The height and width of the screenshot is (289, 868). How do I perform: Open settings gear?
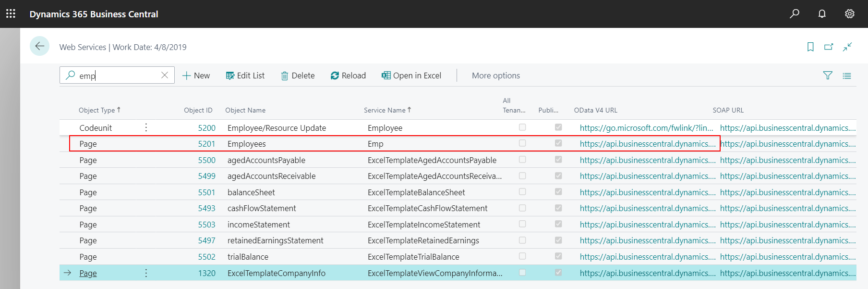click(849, 13)
